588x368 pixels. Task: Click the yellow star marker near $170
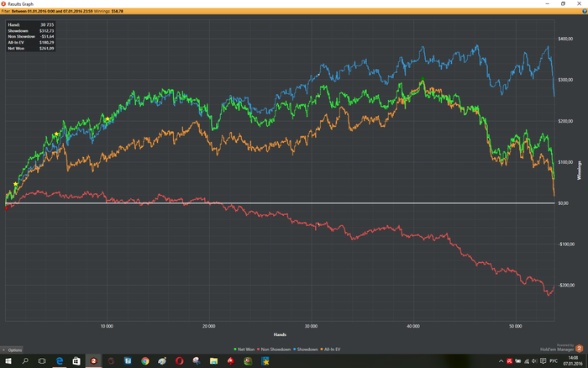[x=56, y=134]
